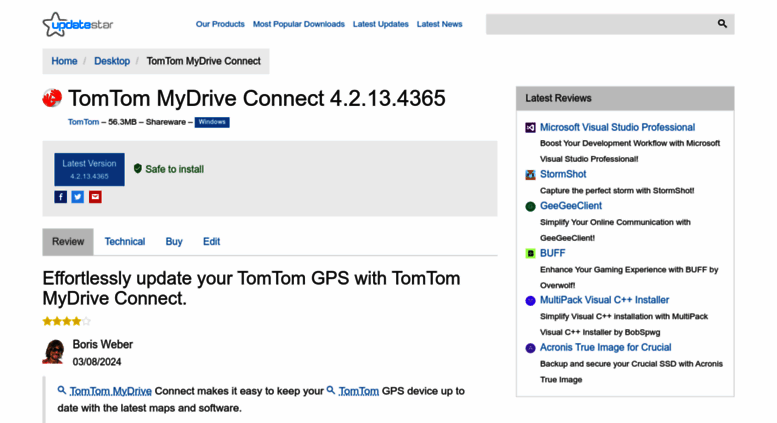Screen dimensions: 777x423
Task: Select the Review tab
Action: 68,242
